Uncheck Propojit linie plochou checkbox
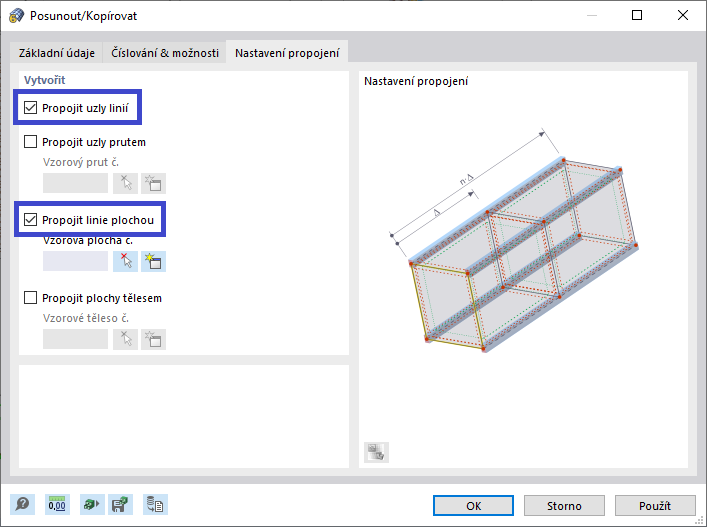 (30, 220)
